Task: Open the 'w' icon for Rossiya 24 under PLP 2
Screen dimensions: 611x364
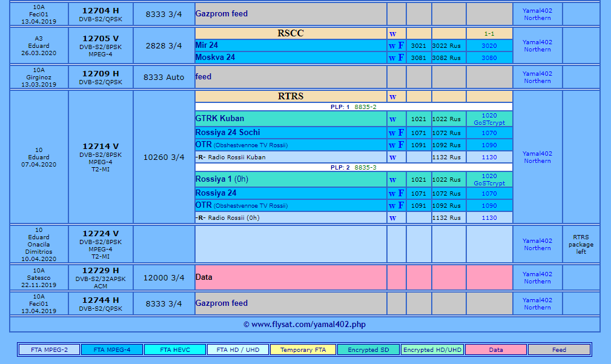Action: tap(392, 194)
